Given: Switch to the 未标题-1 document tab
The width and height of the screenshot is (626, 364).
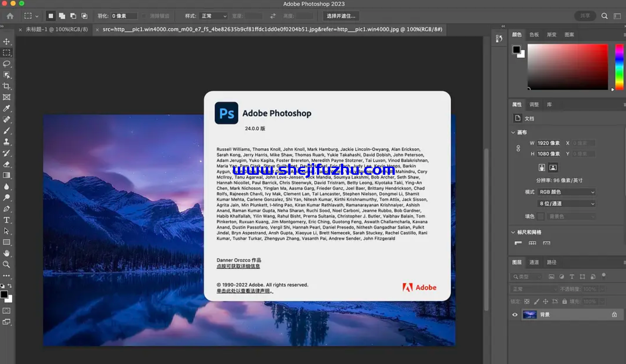Looking at the screenshot, I should click(x=57, y=29).
